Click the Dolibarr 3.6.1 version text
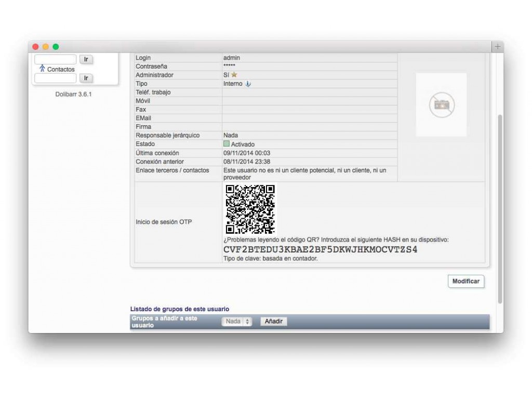 click(73, 95)
